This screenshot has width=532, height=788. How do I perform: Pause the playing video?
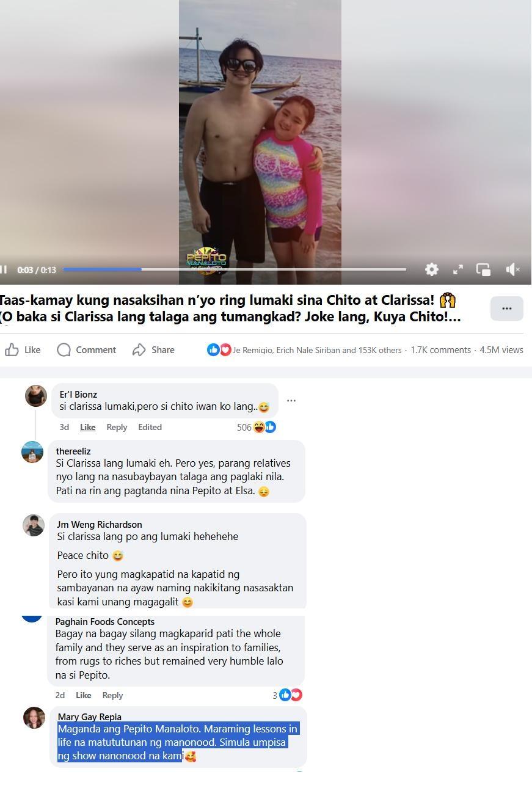pos(4,269)
